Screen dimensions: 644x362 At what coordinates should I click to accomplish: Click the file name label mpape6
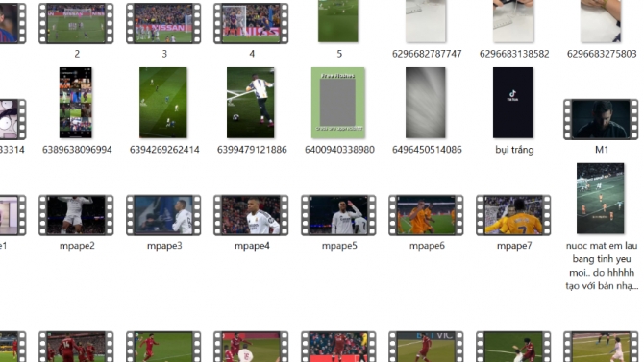click(x=427, y=246)
